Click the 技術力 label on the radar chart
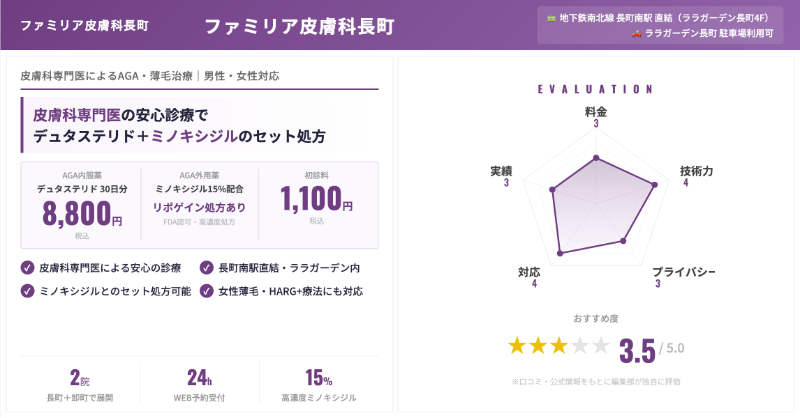This screenshot has width=800, height=418. tap(696, 171)
